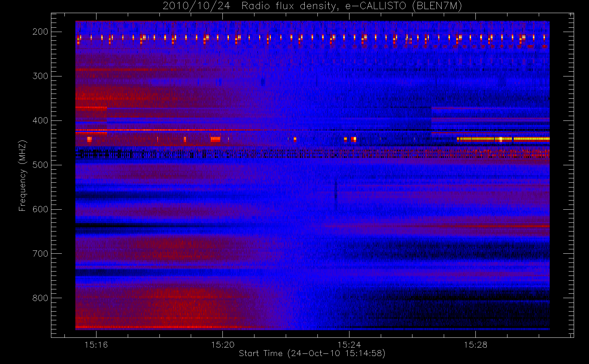Click the 'Start Time (24-Oct-10 15:14:58)' label
The height and width of the screenshot is (364, 589).
coord(312,353)
